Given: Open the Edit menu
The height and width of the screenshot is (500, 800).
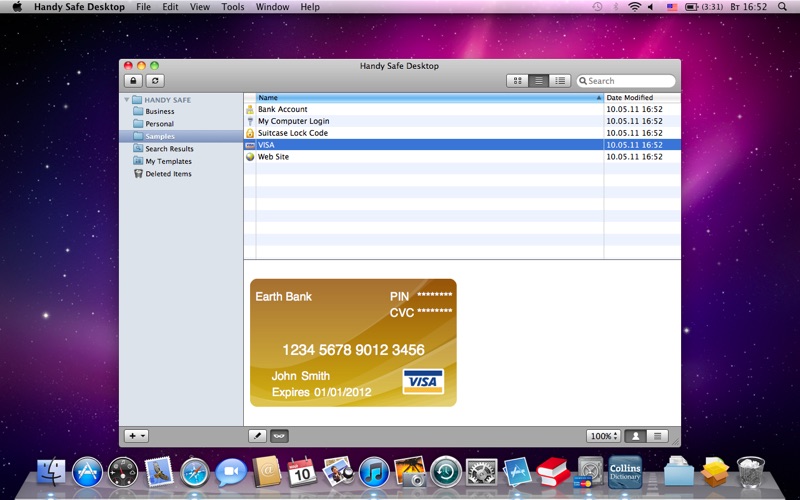Looking at the screenshot, I should (x=170, y=7).
